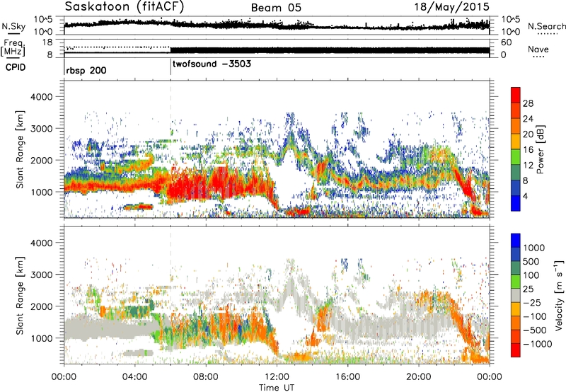Click the blue 1000 velocity color swatch

[516, 241]
